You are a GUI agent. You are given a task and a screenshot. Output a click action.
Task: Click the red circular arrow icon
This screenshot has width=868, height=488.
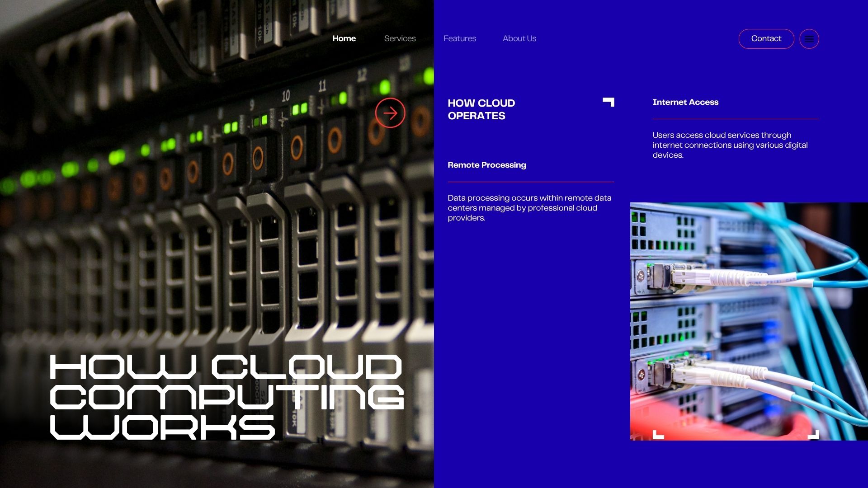(x=390, y=113)
